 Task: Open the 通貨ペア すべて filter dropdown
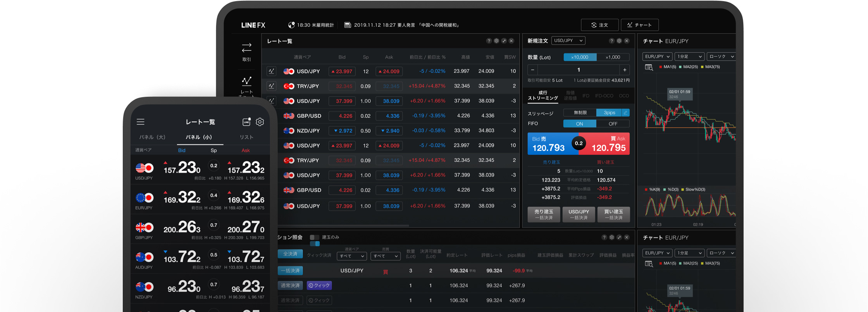coord(351,256)
